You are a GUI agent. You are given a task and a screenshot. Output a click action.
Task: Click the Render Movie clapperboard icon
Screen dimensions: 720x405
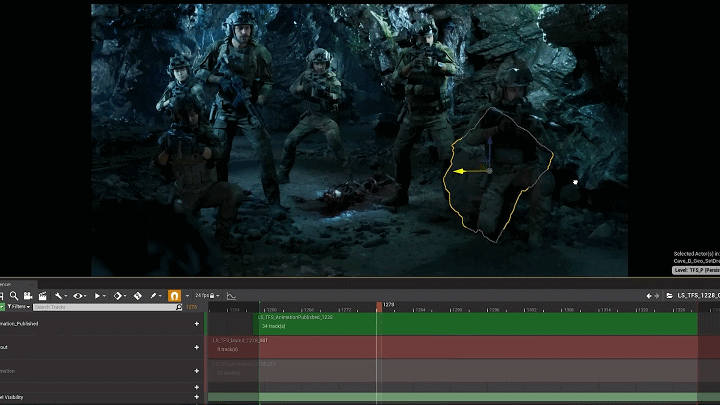pyautogui.click(x=43, y=296)
